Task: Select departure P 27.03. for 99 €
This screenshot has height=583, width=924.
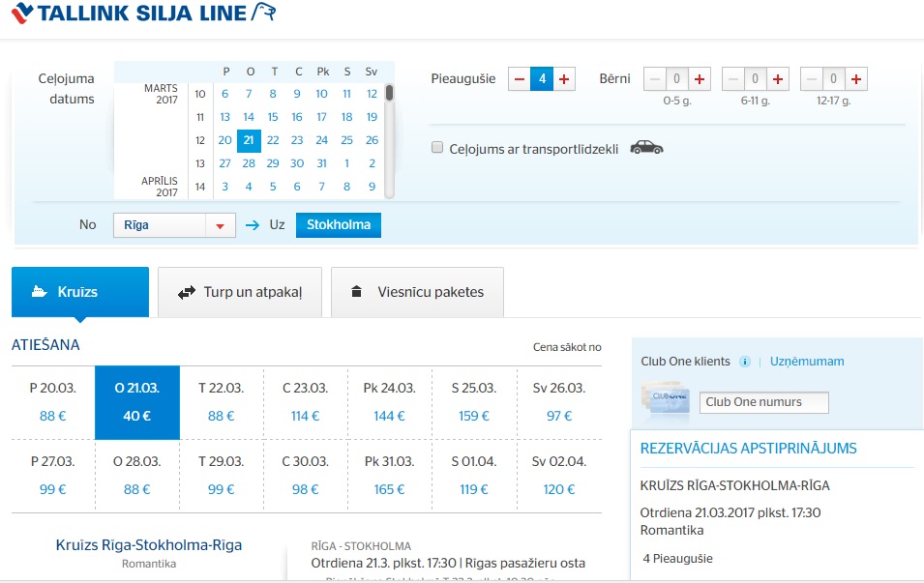Action: tap(53, 476)
